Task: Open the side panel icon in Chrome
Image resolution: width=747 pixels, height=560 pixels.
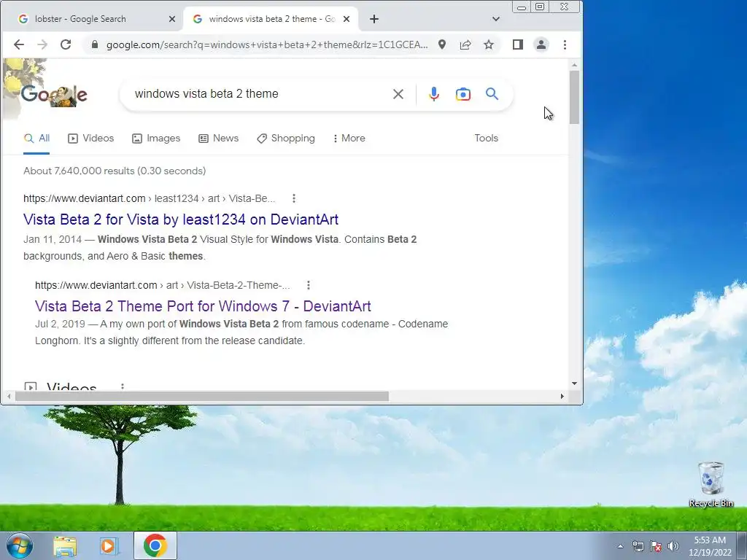Action: (518, 44)
